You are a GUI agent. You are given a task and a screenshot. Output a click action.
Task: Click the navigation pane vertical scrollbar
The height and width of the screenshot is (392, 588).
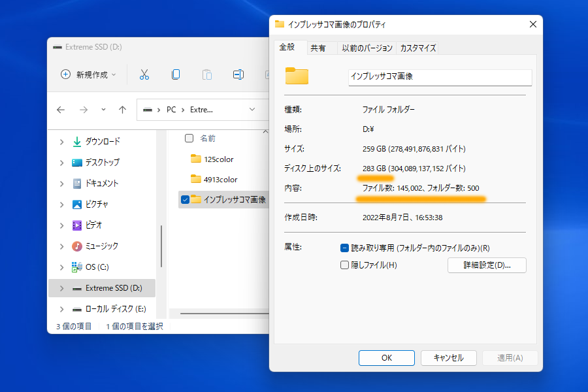point(161,246)
